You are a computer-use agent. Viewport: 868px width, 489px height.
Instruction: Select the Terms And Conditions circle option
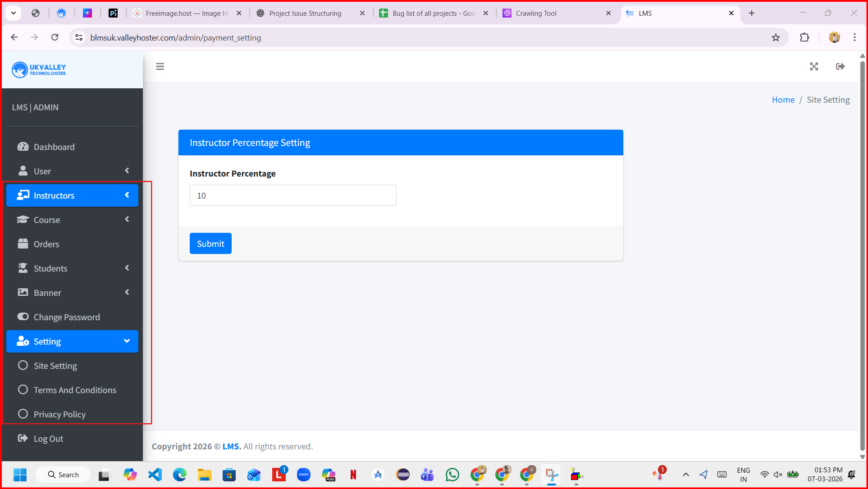(23, 389)
